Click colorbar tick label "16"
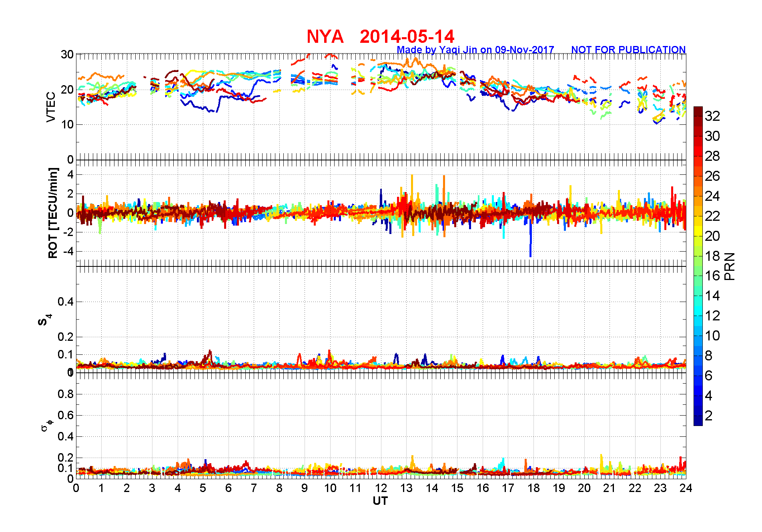This screenshot has height=532, width=762. [712, 276]
